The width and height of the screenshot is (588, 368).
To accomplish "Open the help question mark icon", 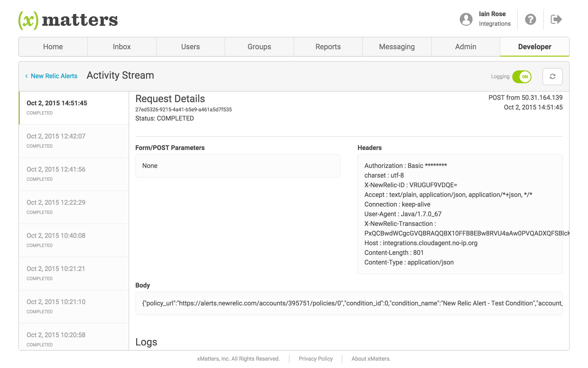I will point(530,19).
